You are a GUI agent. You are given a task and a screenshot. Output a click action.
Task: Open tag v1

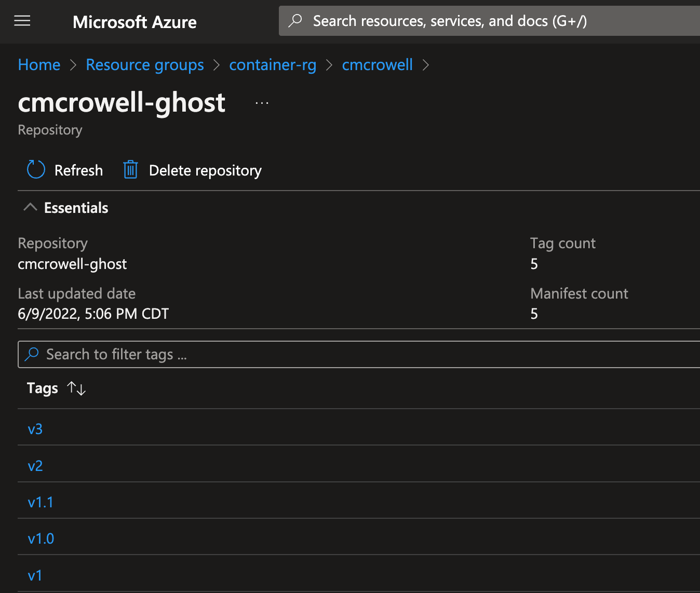[x=35, y=575]
